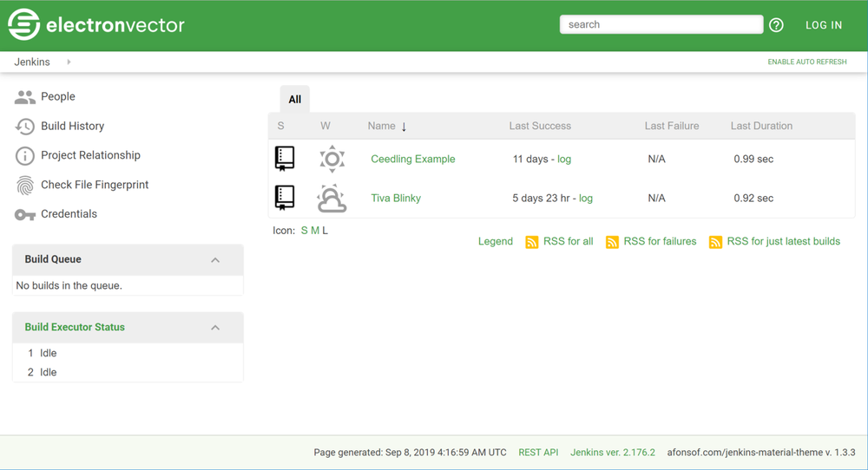The width and height of the screenshot is (868, 470).
Task: Sort by the S status column
Action: [280, 126]
